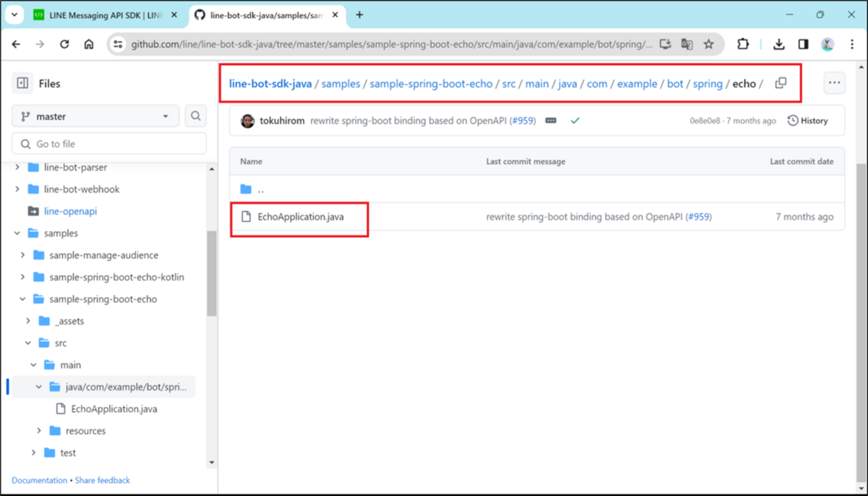
Task: Collapse sample-spring-boot-echo folder
Action: coord(23,299)
